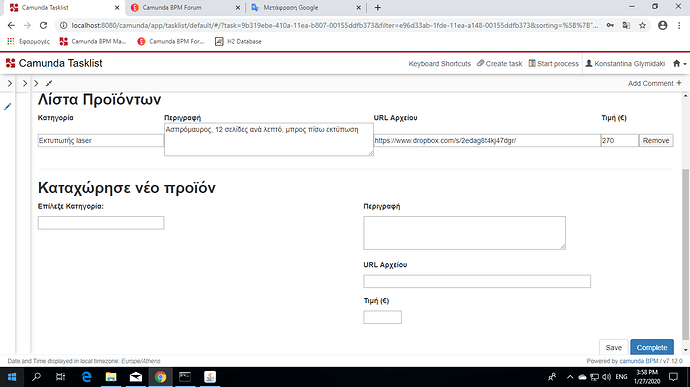Launch Edge from the taskbar
Viewport: 690px width, 387px height.
(x=86, y=377)
